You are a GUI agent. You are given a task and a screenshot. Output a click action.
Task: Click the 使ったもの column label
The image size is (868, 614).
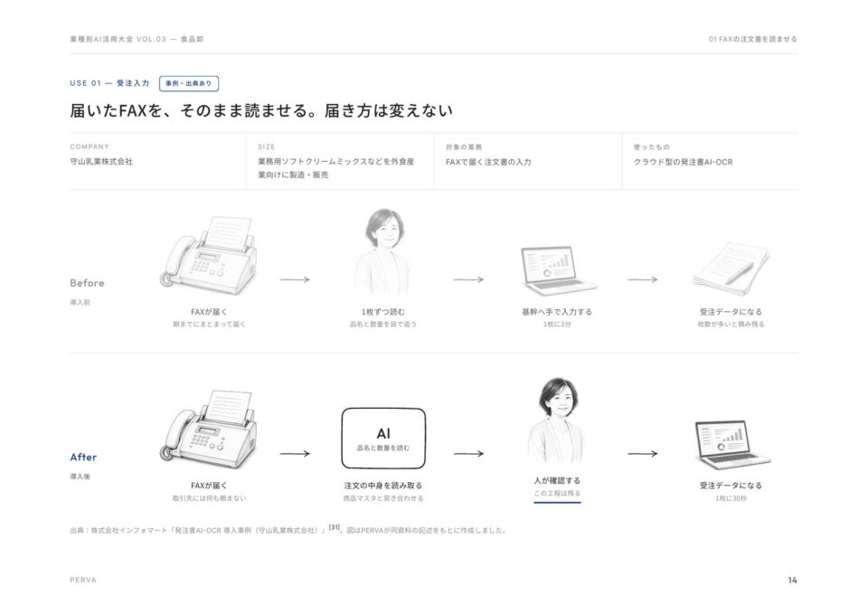(x=652, y=147)
